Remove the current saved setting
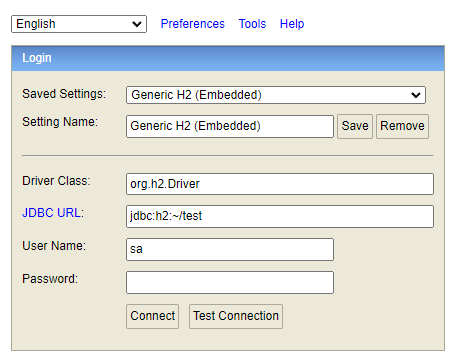Screen dimensions: 453x362 [x=402, y=126]
